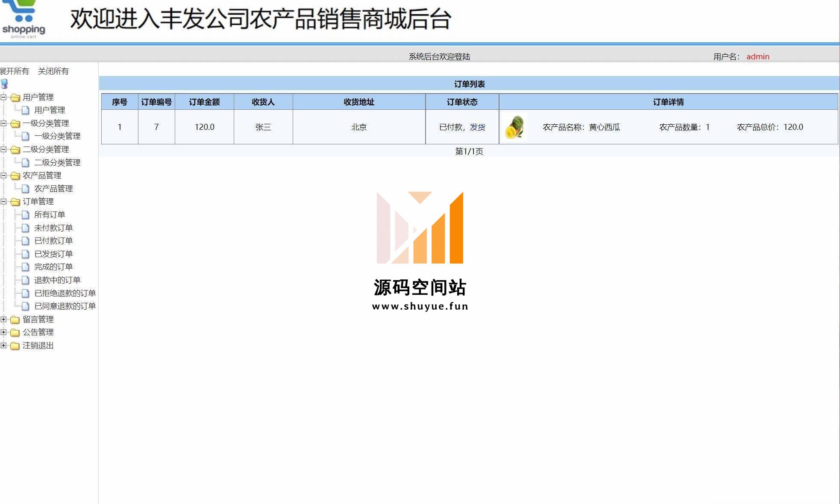
Task: Click page icon beside 已同意退款的订单
Action: click(26, 306)
